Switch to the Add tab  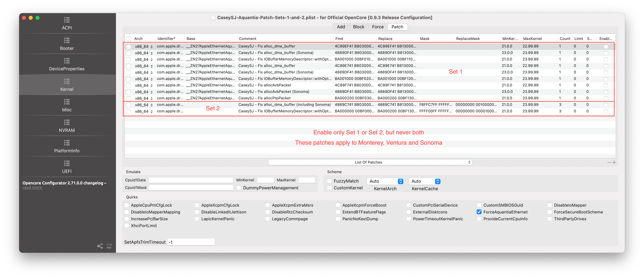click(341, 27)
